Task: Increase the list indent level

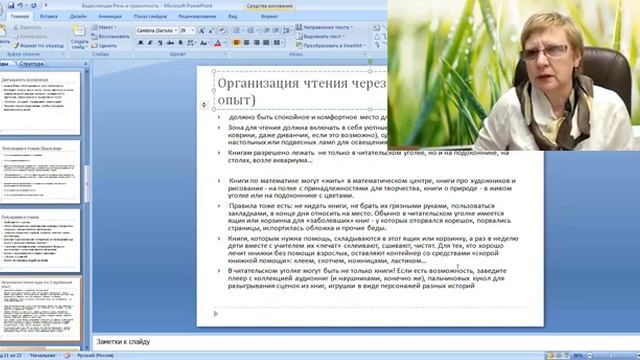Action: [x=276, y=31]
